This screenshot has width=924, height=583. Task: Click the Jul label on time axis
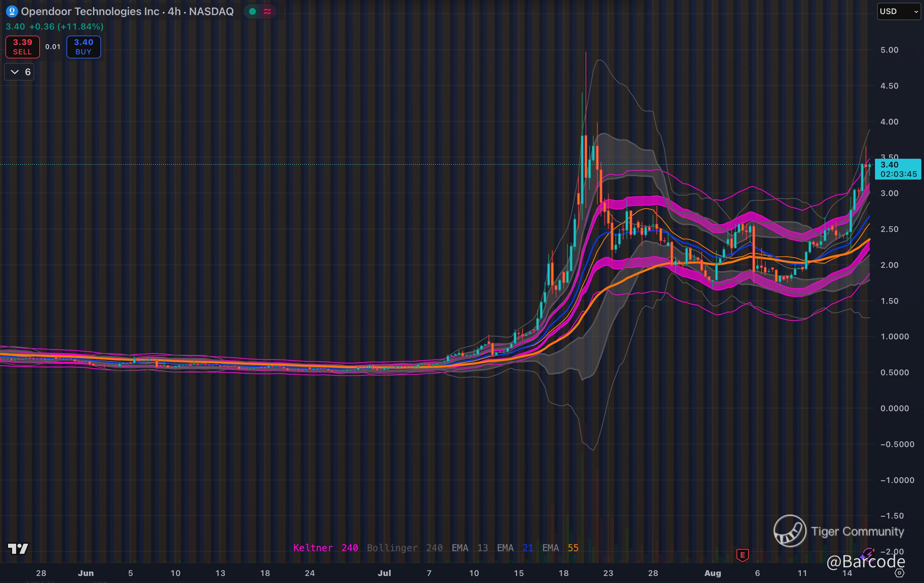384,573
